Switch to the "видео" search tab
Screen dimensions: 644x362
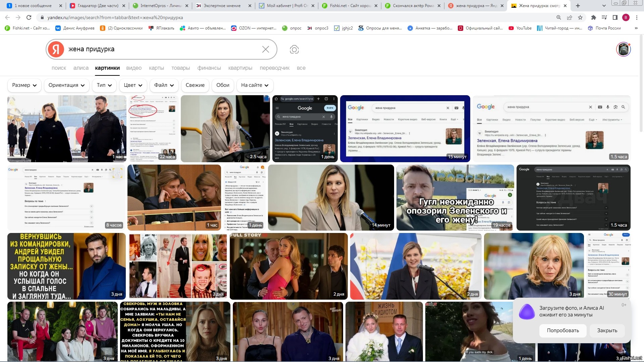[134, 68]
